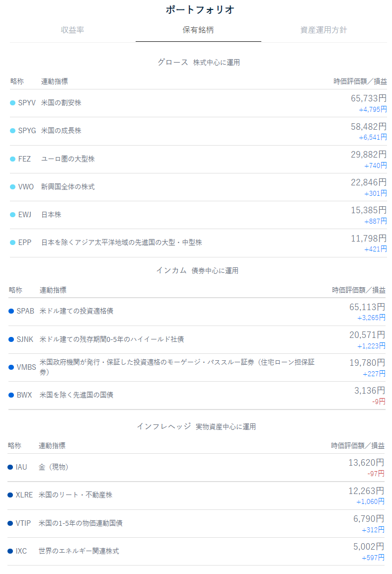Click the description 世界のエネルギー関連株式

pos(78,551)
